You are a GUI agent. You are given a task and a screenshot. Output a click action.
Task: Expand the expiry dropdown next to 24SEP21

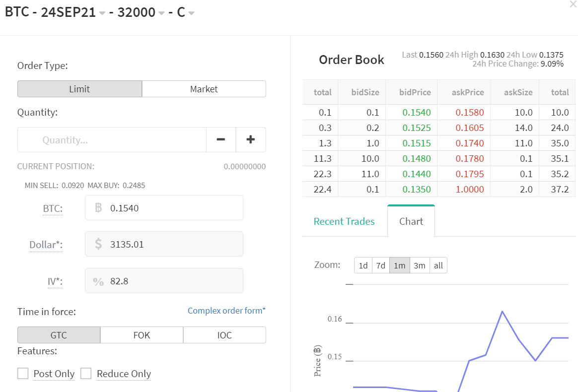tap(102, 13)
